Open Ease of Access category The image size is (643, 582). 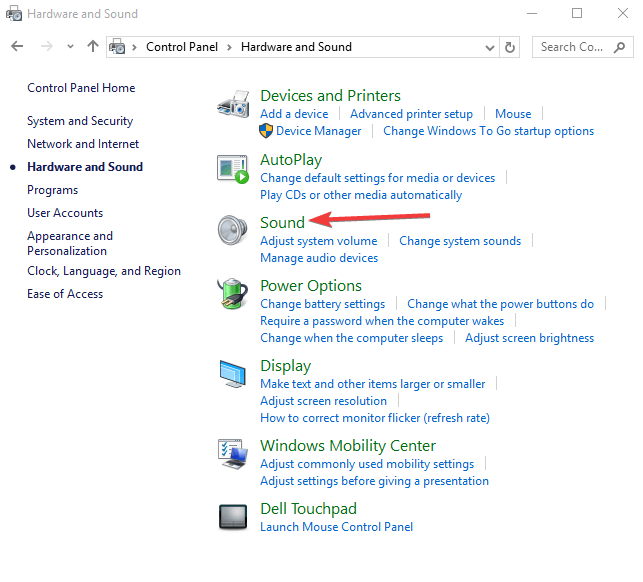[x=65, y=294]
